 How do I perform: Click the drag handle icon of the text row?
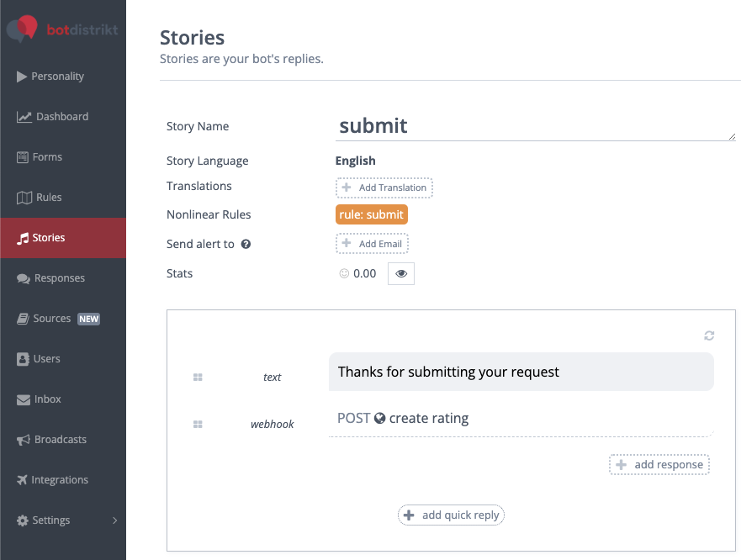point(198,378)
